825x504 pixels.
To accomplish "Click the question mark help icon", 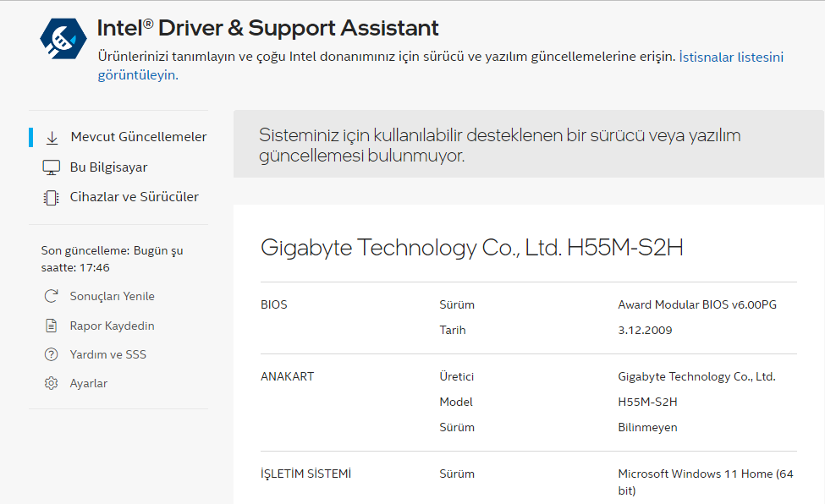I will 51,354.
